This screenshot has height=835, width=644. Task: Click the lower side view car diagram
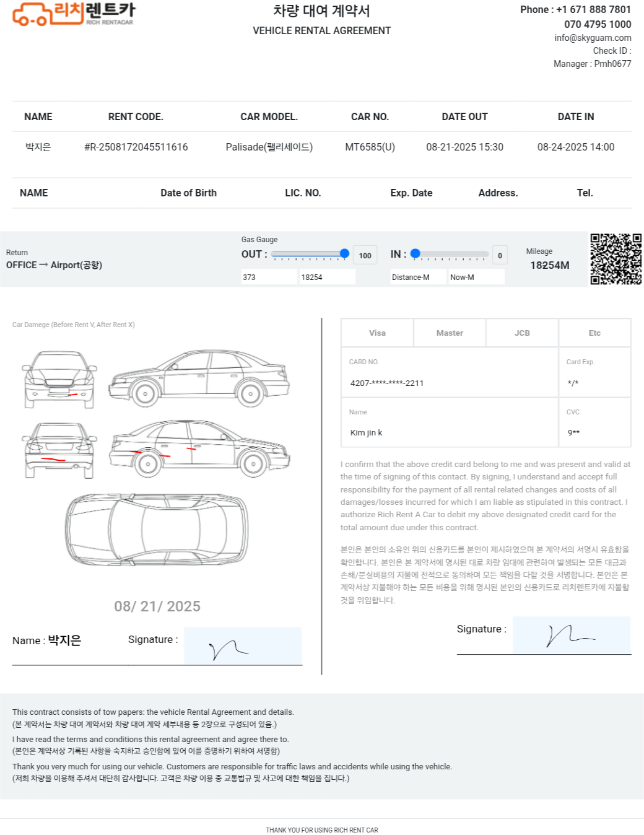point(199,448)
